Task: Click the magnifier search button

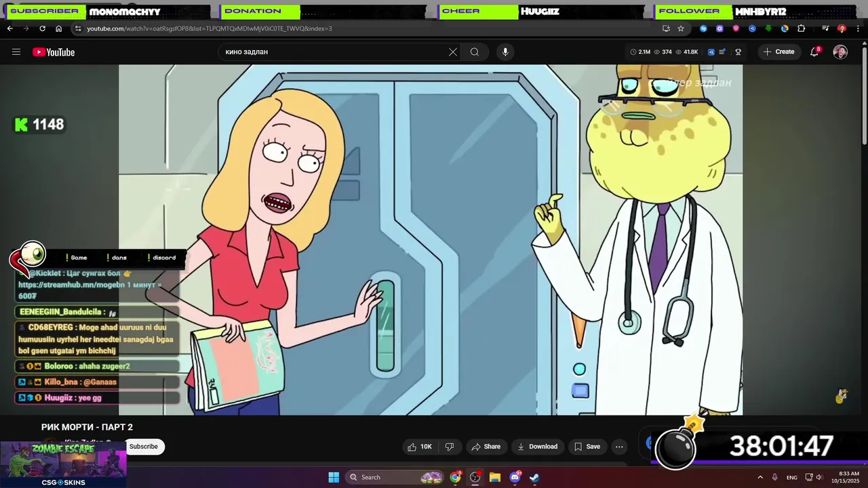Action: 475,52
